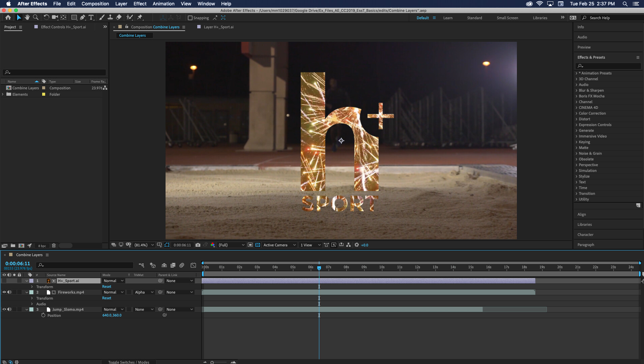
Task: Take a snapshot of the composition viewer
Action: coord(198,245)
